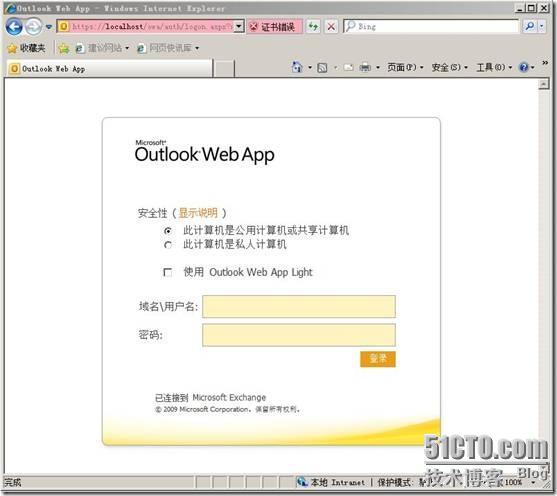Open the search provider dropdown arrow

coord(542,26)
